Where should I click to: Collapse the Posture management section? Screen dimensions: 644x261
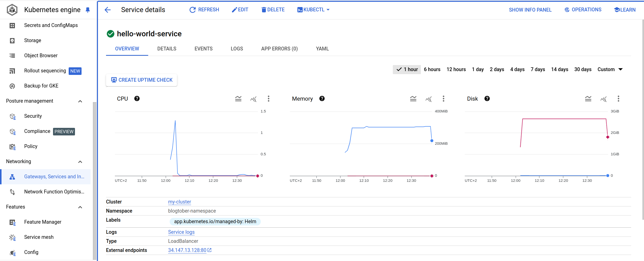(80, 101)
